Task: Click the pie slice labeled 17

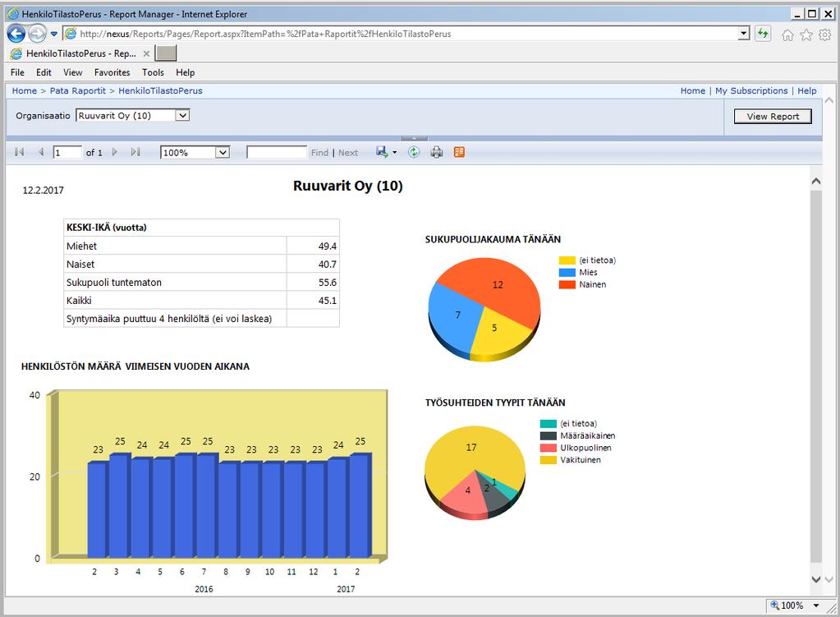Action: pos(470,448)
